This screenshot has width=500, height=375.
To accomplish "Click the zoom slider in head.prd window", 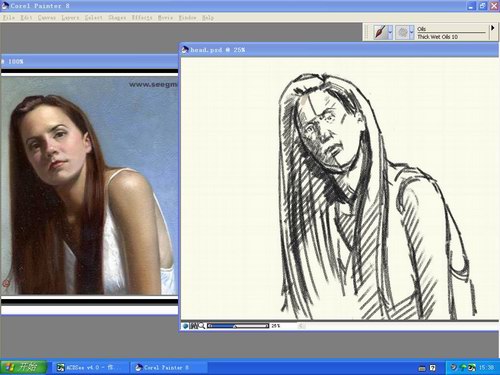I will (x=238, y=326).
